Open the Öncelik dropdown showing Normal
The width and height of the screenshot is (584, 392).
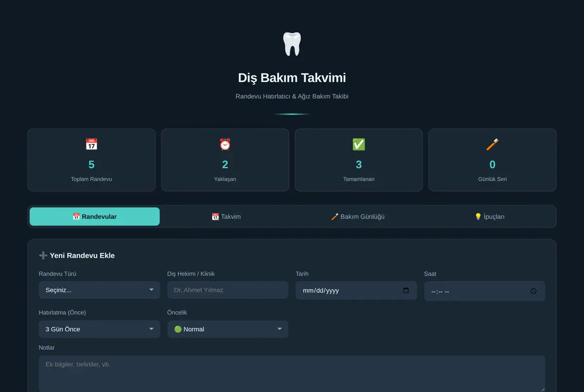point(228,329)
